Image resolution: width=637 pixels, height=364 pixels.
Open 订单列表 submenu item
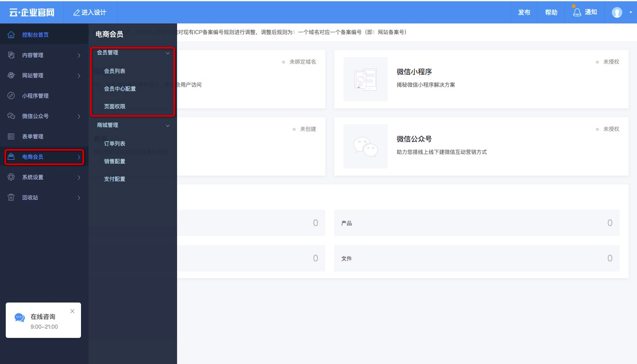pos(115,143)
